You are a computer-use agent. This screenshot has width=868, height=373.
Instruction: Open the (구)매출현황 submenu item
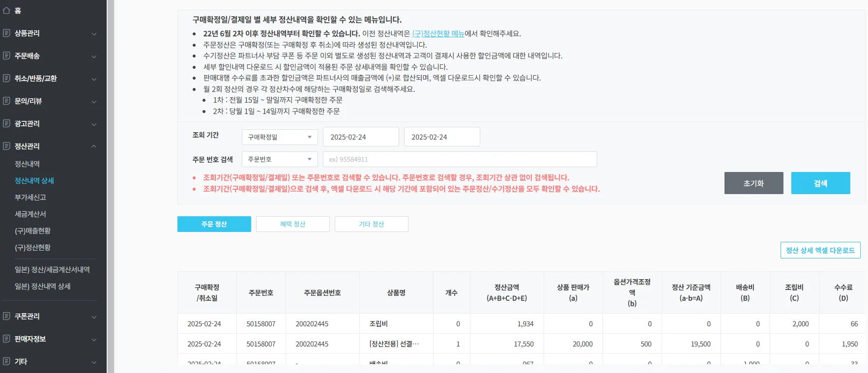33,230
